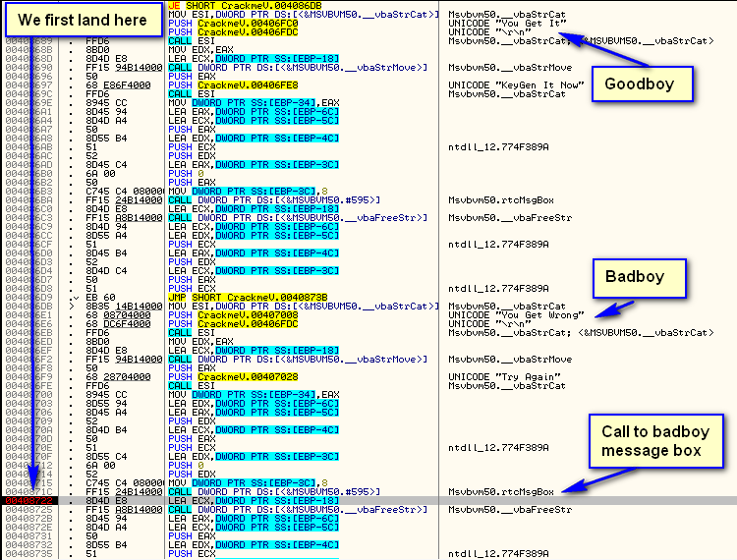737x560 pixels.
Task: Select hex bytes 68 DC6F4000
Action: tap(118, 324)
